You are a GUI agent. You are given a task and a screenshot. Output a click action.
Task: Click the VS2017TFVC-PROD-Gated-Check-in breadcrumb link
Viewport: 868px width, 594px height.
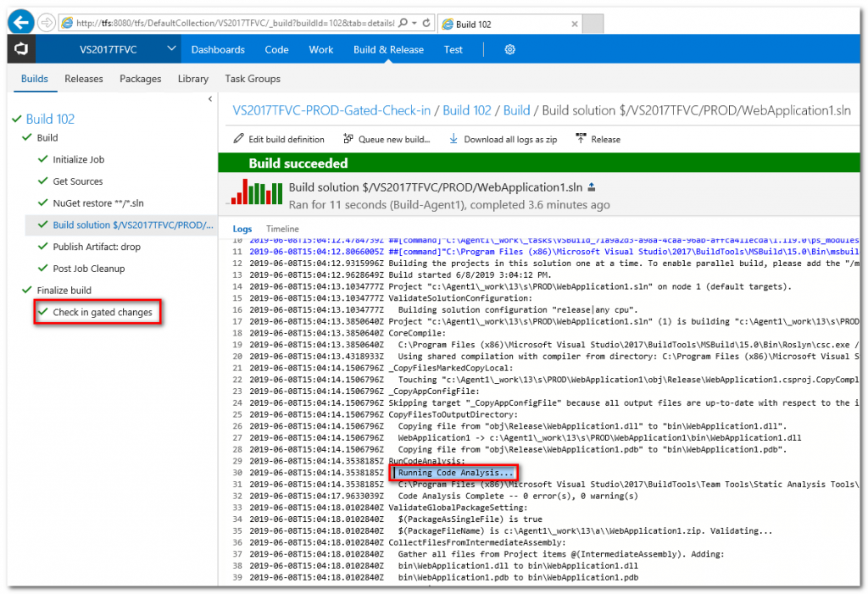point(331,110)
